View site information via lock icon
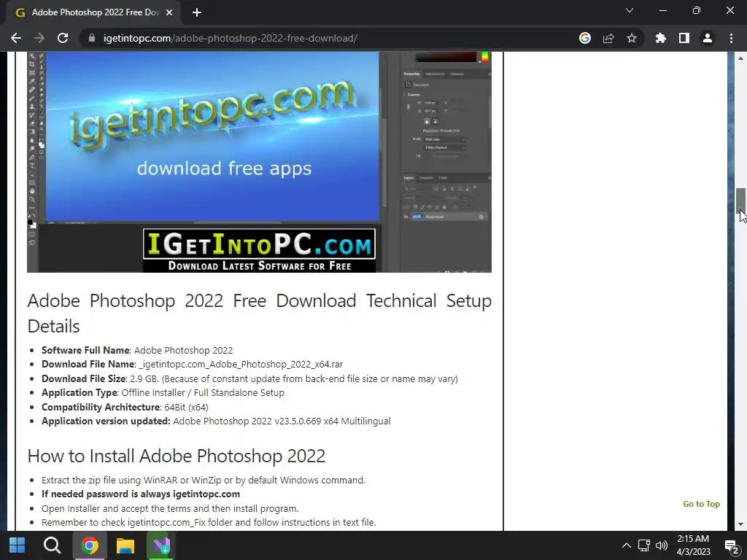Image resolution: width=747 pixels, height=560 pixels. click(92, 38)
